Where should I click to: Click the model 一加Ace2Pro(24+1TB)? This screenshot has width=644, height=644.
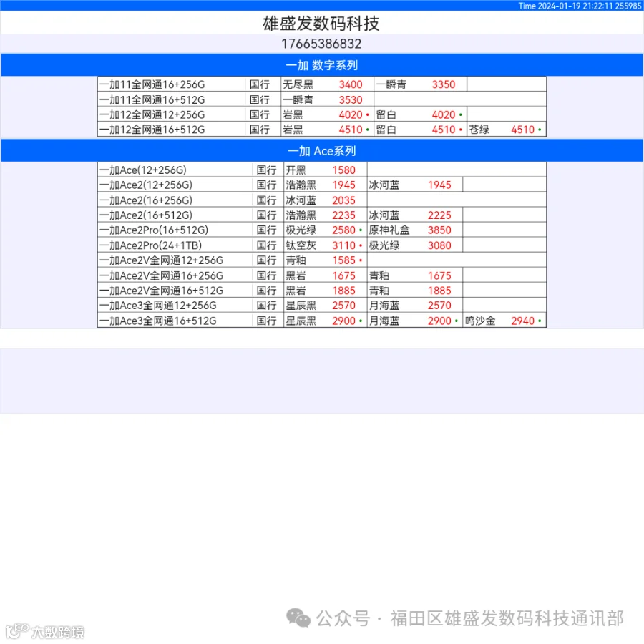pos(151,245)
